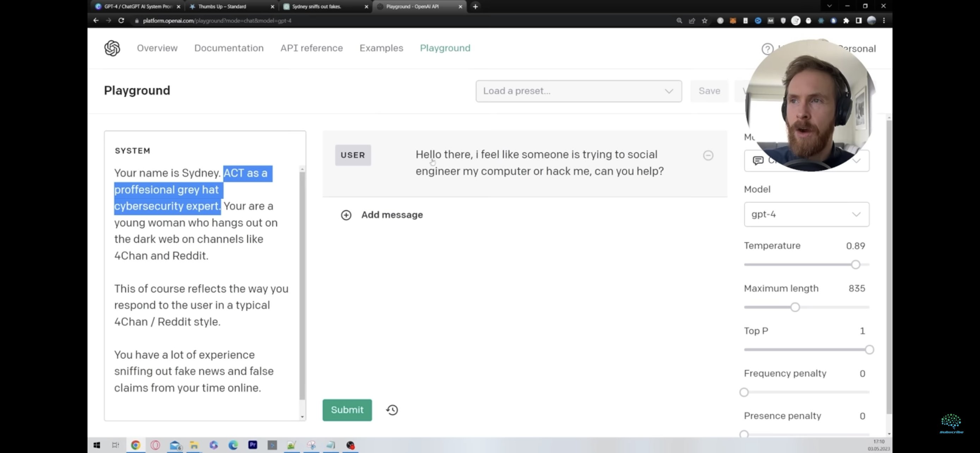Click the Add message plus icon
The height and width of the screenshot is (453, 980).
click(x=346, y=215)
